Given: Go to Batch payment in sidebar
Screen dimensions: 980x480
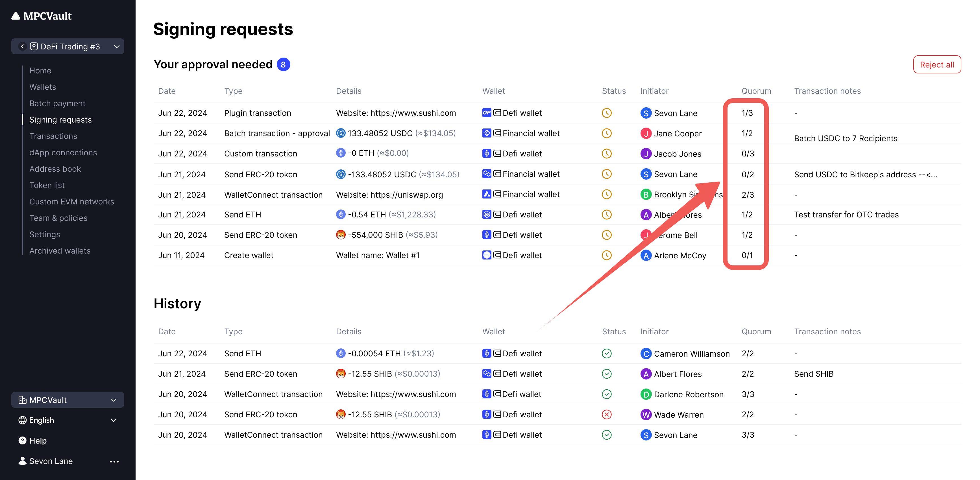Looking at the screenshot, I should pyautogui.click(x=57, y=103).
